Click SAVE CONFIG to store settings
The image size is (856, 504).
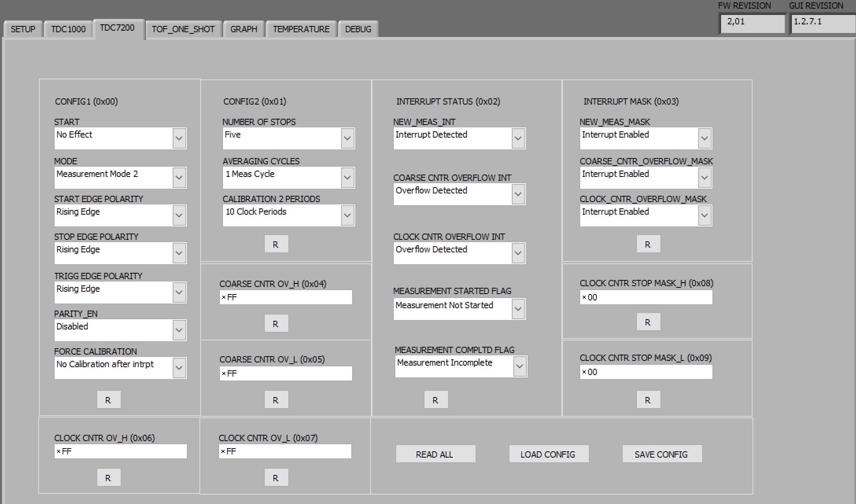point(662,454)
